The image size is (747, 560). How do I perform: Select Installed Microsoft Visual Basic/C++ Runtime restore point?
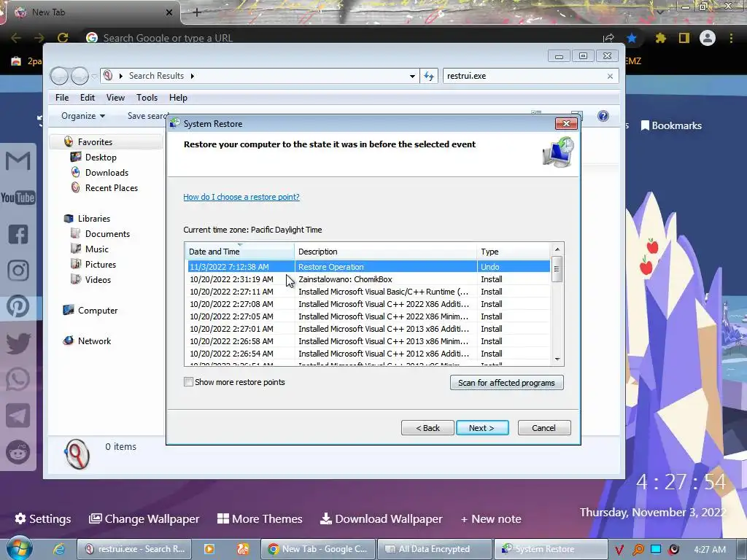click(368, 292)
